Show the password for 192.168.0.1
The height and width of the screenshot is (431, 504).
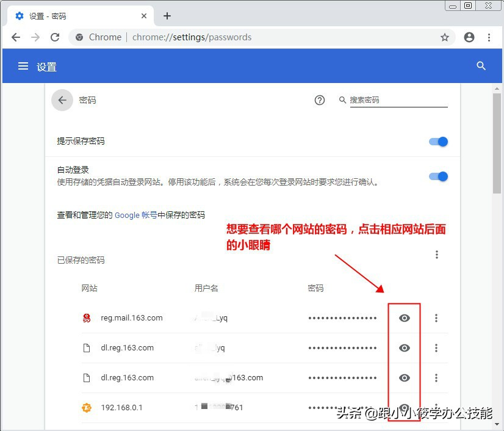coord(404,407)
